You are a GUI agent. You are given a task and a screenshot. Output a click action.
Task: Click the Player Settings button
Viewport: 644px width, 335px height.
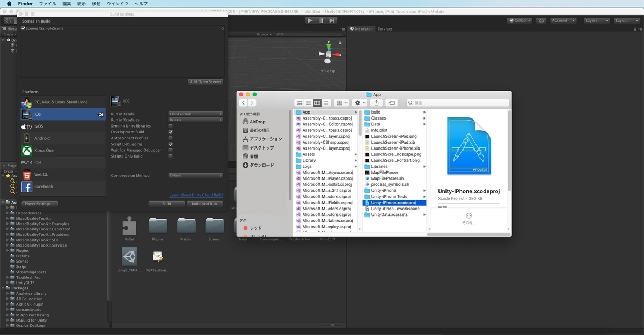(40, 204)
